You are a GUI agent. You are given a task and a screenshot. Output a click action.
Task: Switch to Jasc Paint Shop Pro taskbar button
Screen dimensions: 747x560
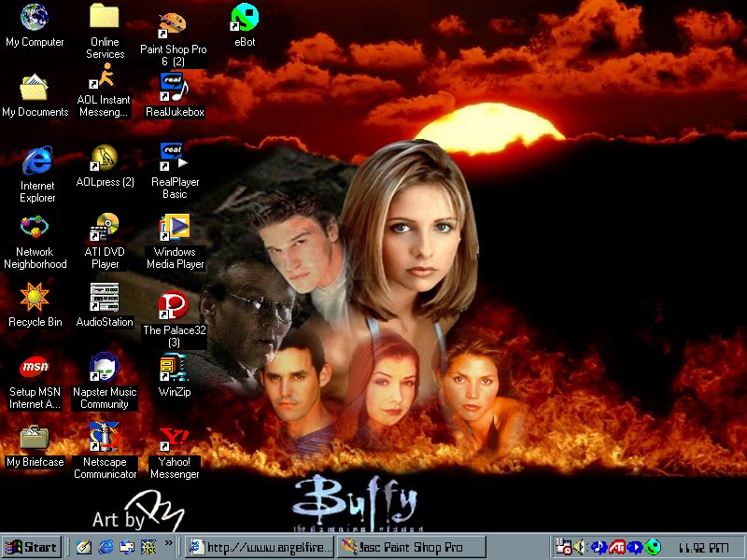tap(411, 547)
